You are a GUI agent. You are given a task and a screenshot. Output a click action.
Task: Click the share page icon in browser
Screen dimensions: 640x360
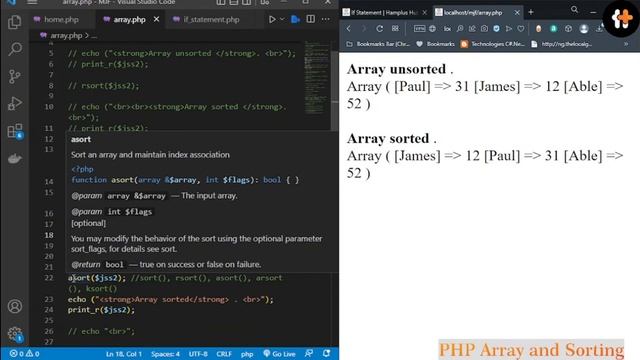coord(472,29)
